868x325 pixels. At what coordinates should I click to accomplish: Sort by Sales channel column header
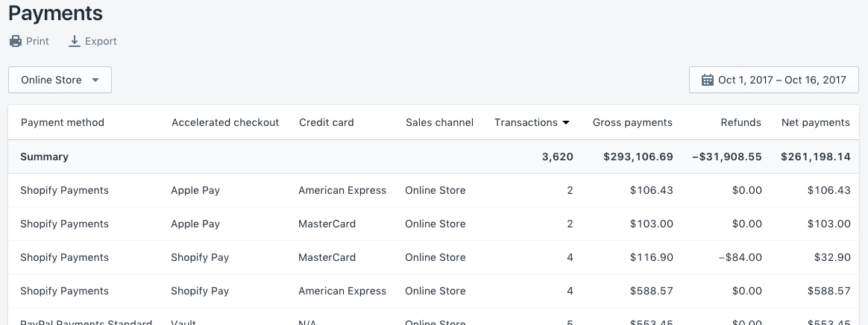click(440, 123)
